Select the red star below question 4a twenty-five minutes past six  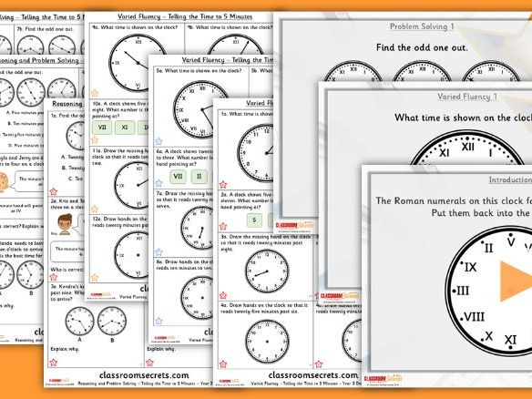point(223,364)
